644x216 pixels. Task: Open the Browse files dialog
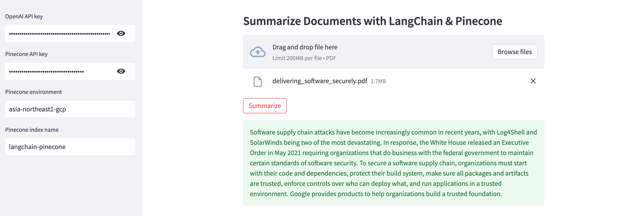[515, 52]
